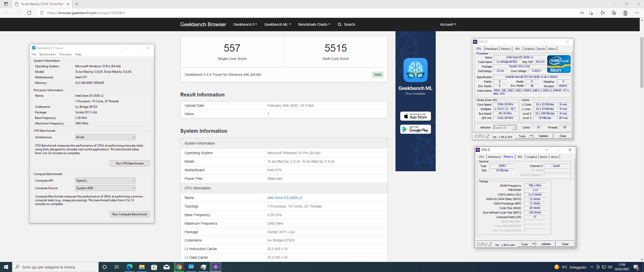The image size is (644, 272).
Task: Reload the Geekbench results page
Action: (x=29, y=13)
